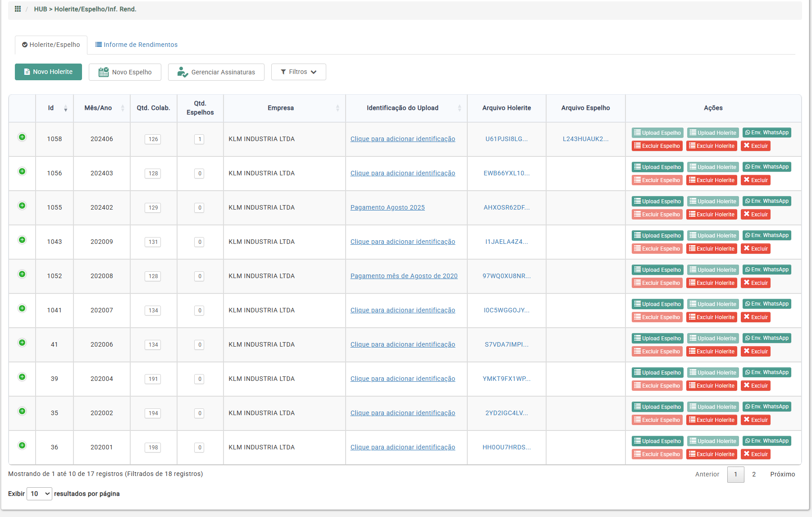Select the Holerite/Espelho tab
The width and height of the screenshot is (812, 517).
tap(51, 45)
